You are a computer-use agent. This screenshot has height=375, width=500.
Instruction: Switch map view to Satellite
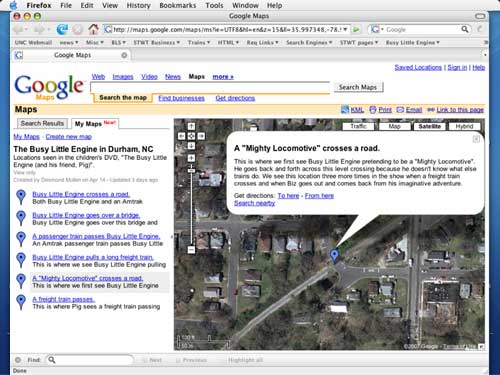pyautogui.click(x=429, y=126)
